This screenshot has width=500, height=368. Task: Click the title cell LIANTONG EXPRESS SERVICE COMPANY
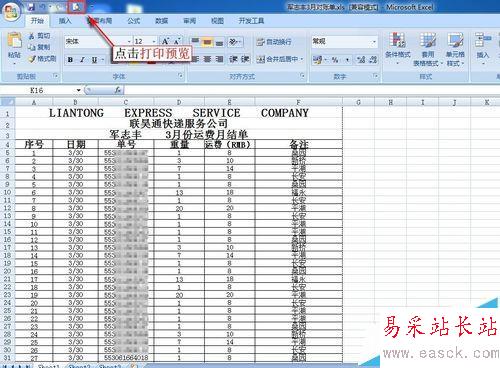179,113
